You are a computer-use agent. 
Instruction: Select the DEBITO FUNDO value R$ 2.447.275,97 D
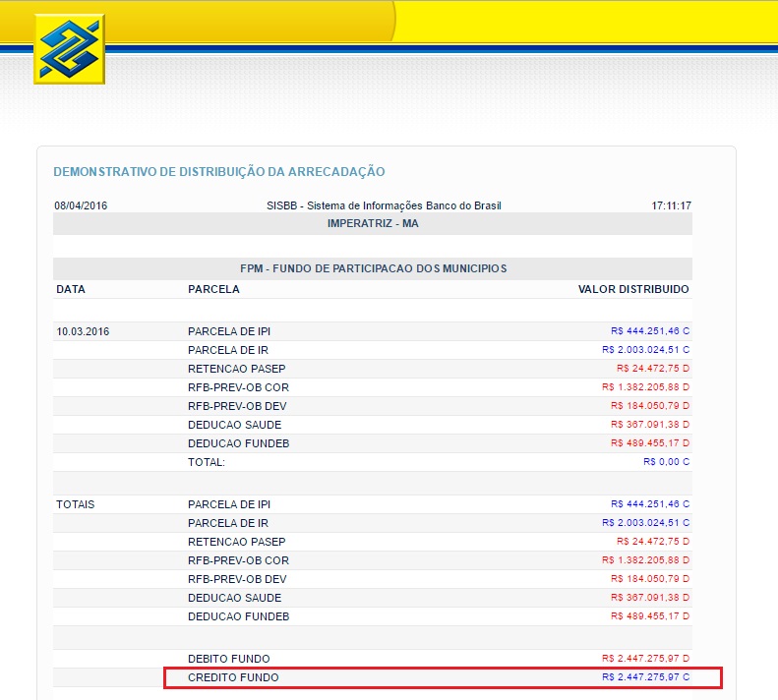pyautogui.click(x=645, y=659)
